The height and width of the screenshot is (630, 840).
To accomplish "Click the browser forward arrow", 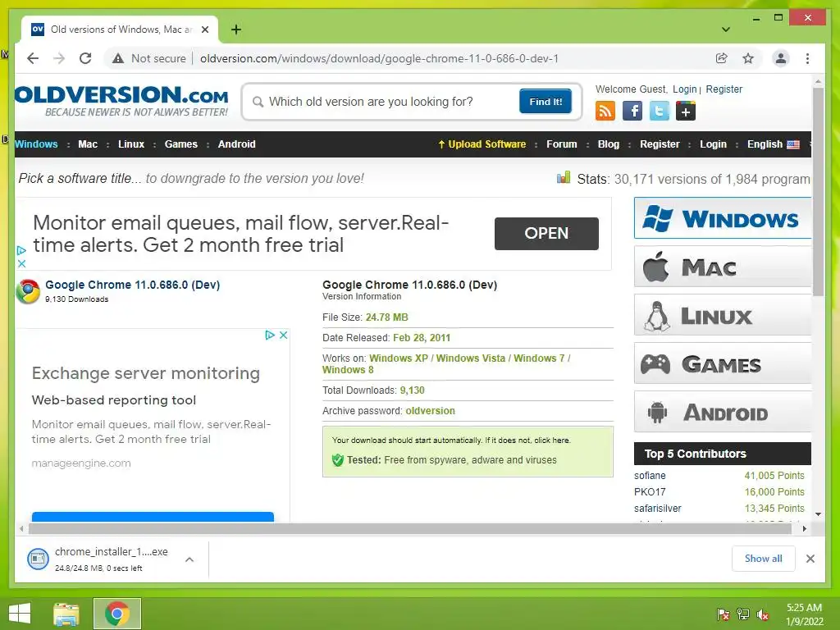I will tap(59, 58).
